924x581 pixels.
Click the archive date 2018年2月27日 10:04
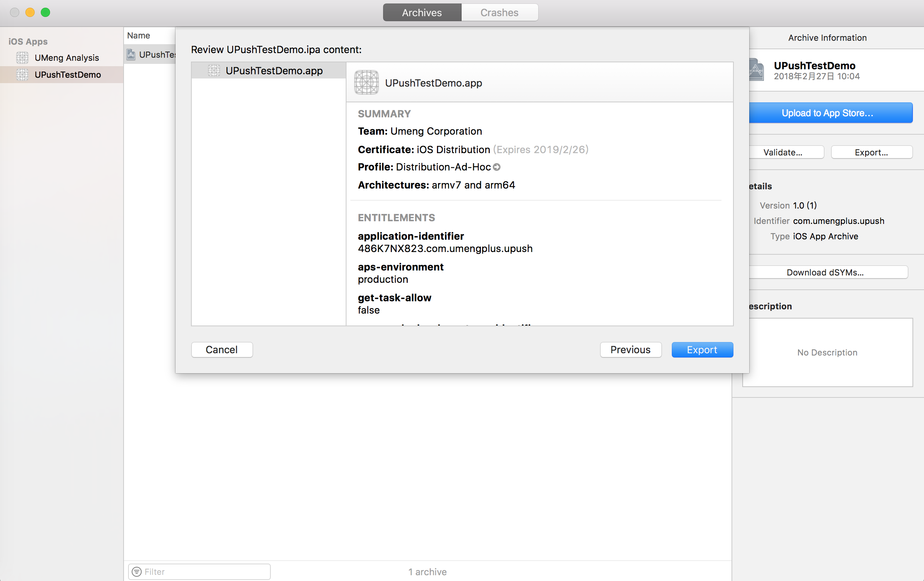(817, 76)
